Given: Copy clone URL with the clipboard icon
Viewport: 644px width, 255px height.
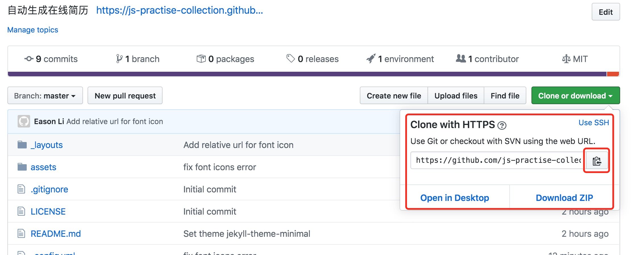Looking at the screenshot, I should [x=597, y=161].
